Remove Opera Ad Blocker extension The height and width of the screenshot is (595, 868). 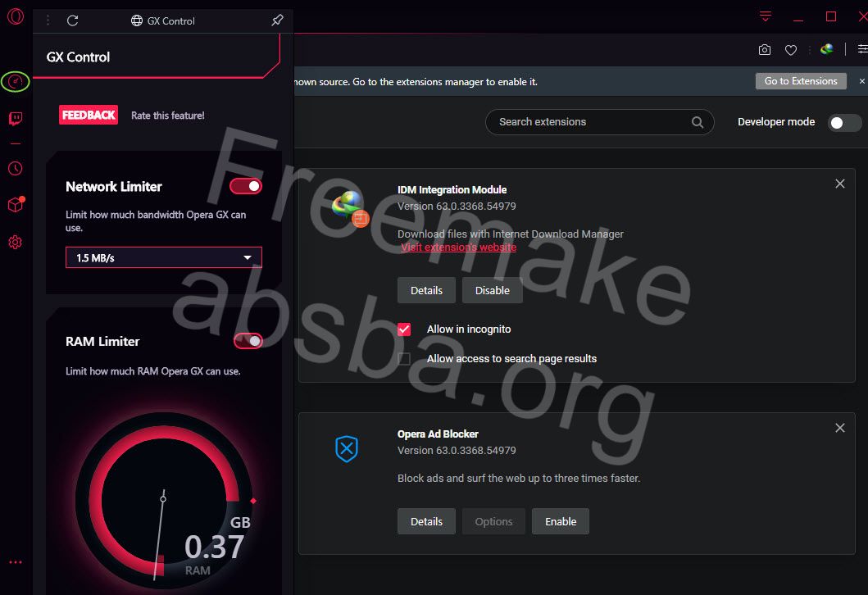(x=840, y=428)
